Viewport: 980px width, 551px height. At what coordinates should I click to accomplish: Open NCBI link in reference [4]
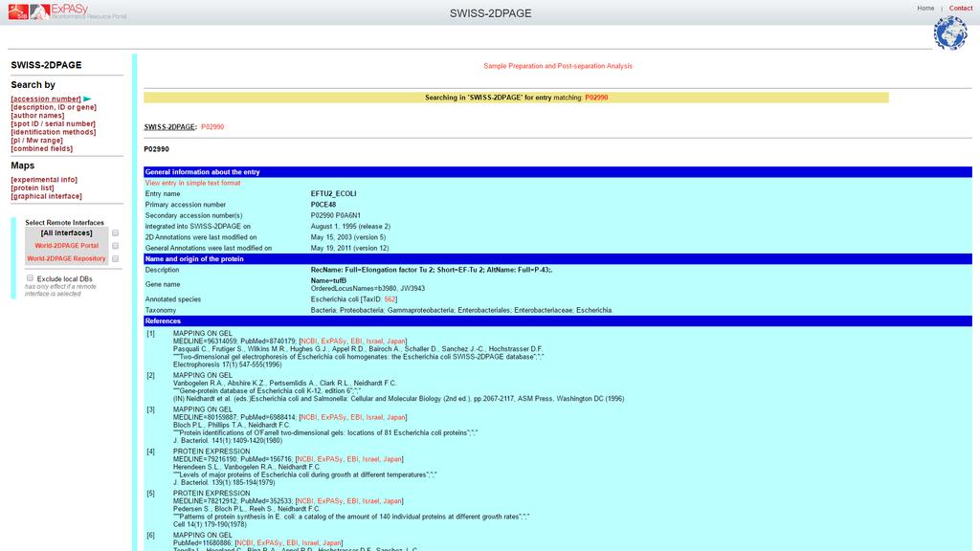tap(305, 459)
